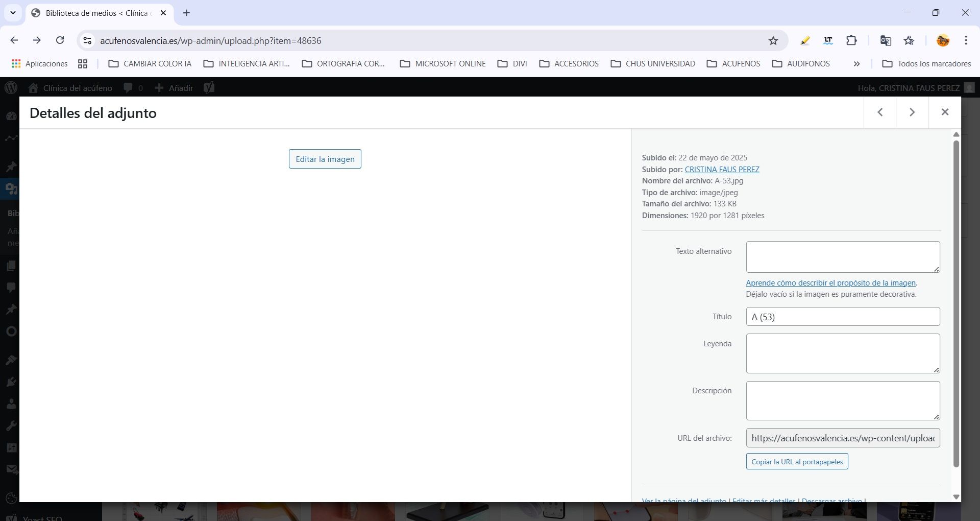Viewport: 980px width, 521px height.
Task: Open MICROSOFT ONLINE bookmark folder
Action: 443,64
